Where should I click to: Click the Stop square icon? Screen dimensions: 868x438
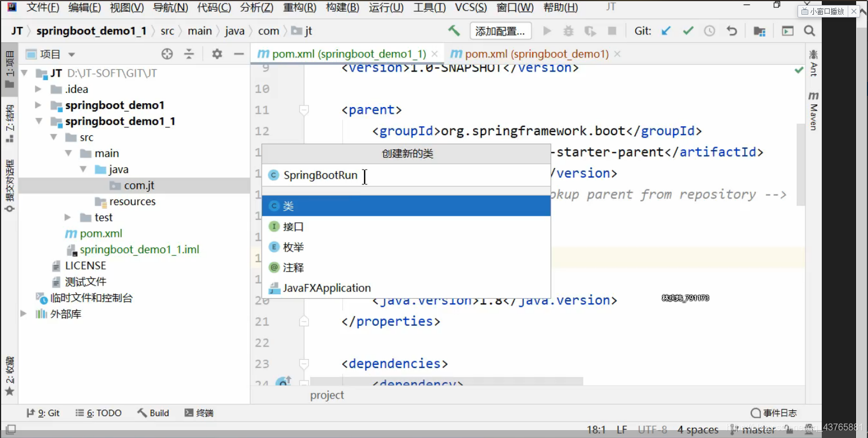(x=612, y=31)
